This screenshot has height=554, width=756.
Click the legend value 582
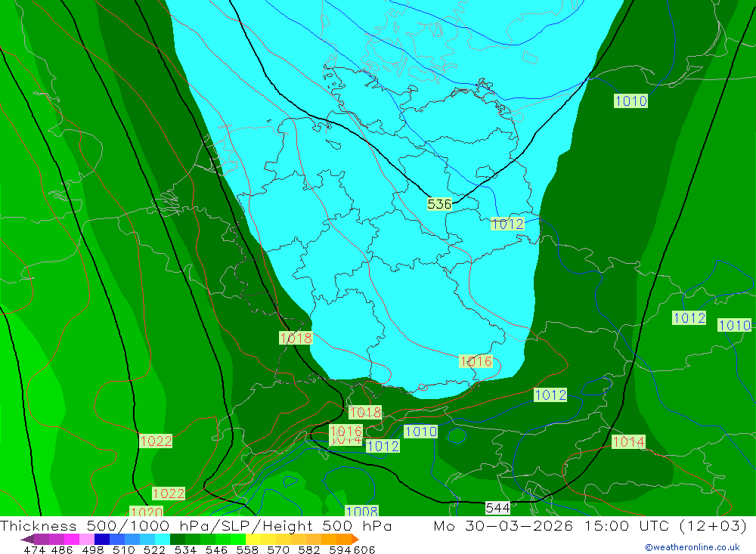[x=308, y=550]
